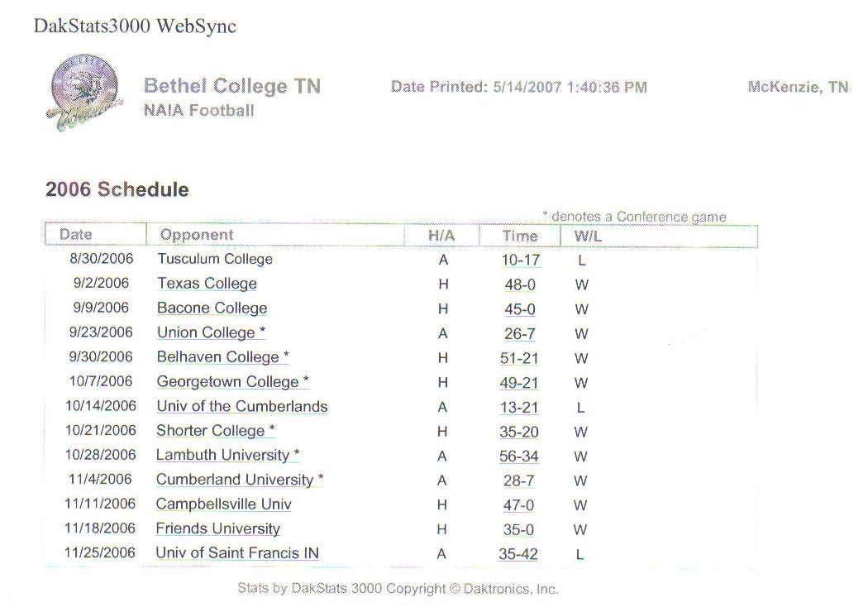Image resolution: width=868 pixels, height=607 pixels.
Task: Open the 51-21 Belhaven score link
Action: coord(519,358)
